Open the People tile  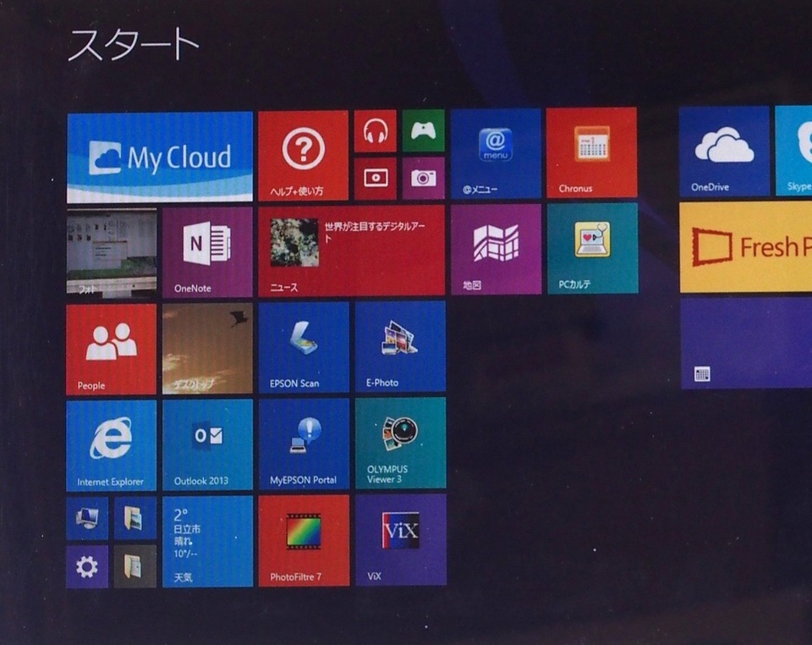pyautogui.click(x=111, y=350)
